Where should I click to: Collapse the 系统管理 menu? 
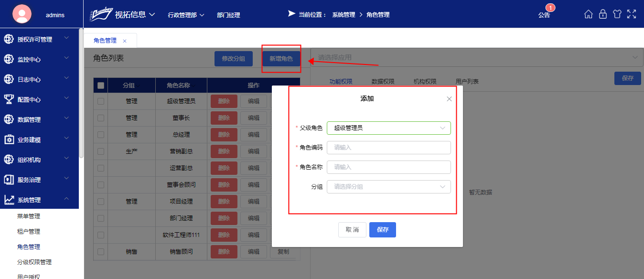point(67,198)
